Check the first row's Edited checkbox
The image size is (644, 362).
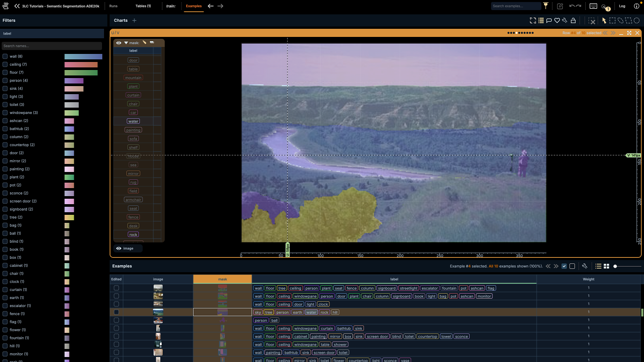(x=116, y=288)
